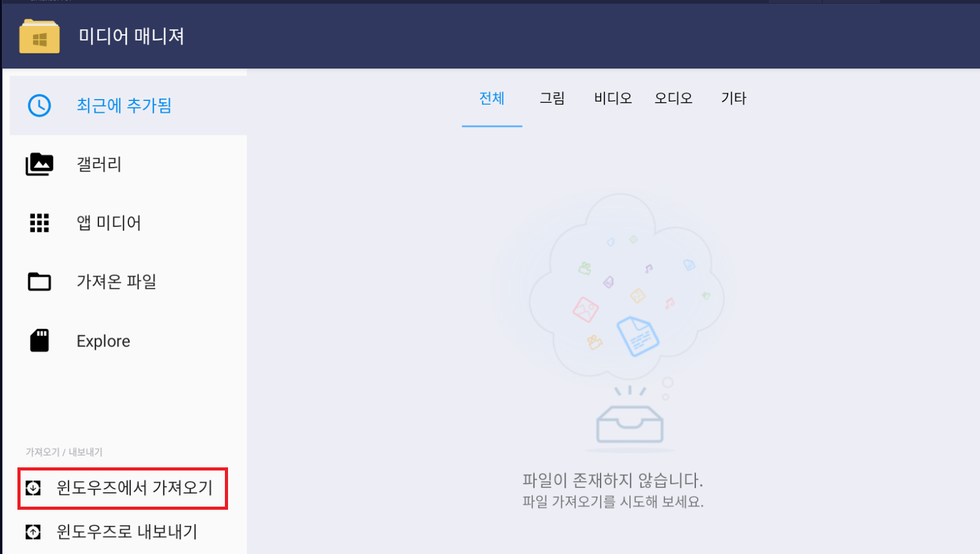Viewport: 980px width, 554px height.
Task: Click the import from Windows download icon
Action: click(33, 488)
